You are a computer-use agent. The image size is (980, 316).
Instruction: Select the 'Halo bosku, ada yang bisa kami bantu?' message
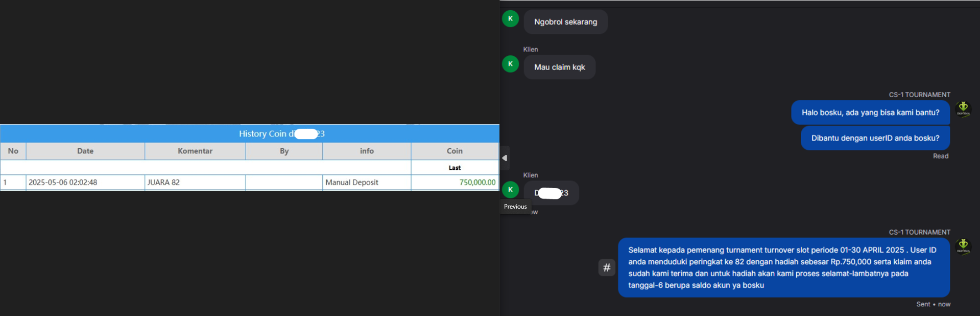(x=870, y=112)
